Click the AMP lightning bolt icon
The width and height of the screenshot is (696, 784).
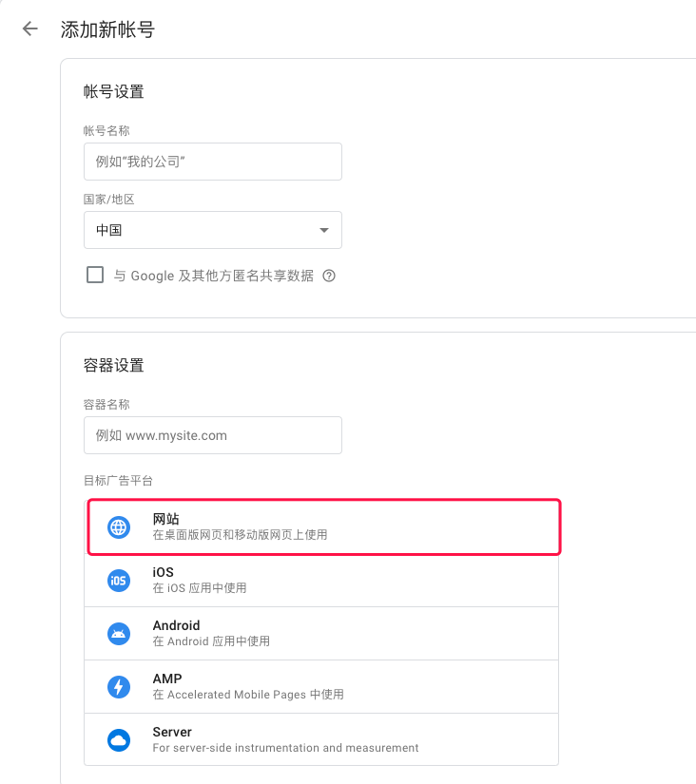point(119,687)
